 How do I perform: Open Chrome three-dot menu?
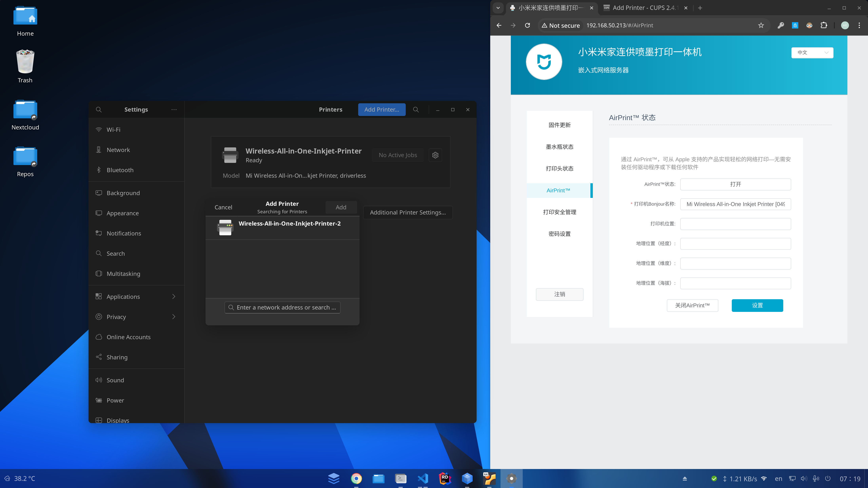pos(859,25)
